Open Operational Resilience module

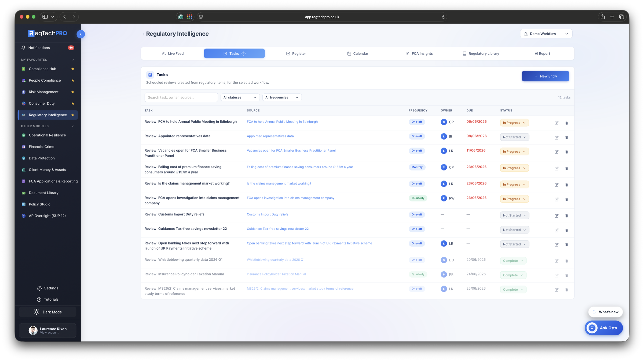[x=47, y=135]
